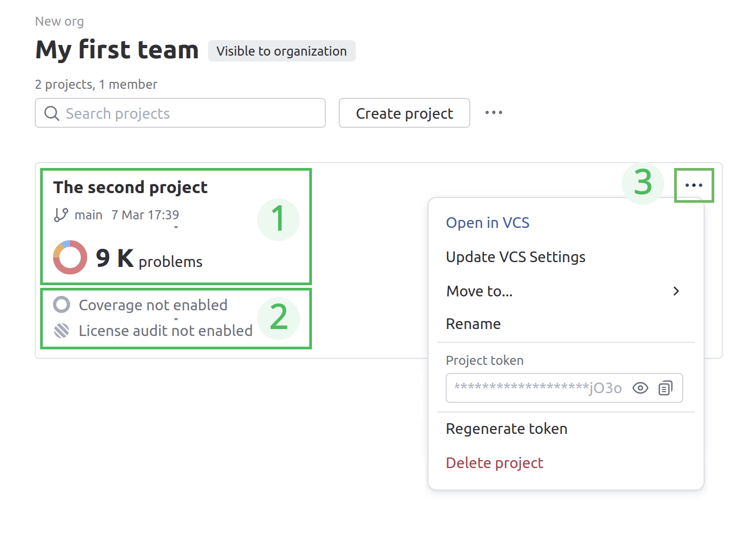756x535 pixels.
Task: Select Regenerate token
Action: (x=506, y=428)
